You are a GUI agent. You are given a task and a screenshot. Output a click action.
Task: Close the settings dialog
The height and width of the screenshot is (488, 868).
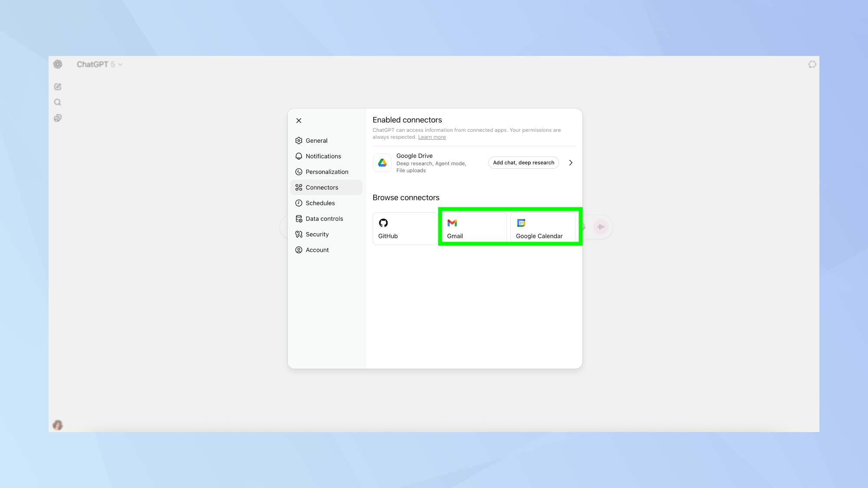coord(299,120)
